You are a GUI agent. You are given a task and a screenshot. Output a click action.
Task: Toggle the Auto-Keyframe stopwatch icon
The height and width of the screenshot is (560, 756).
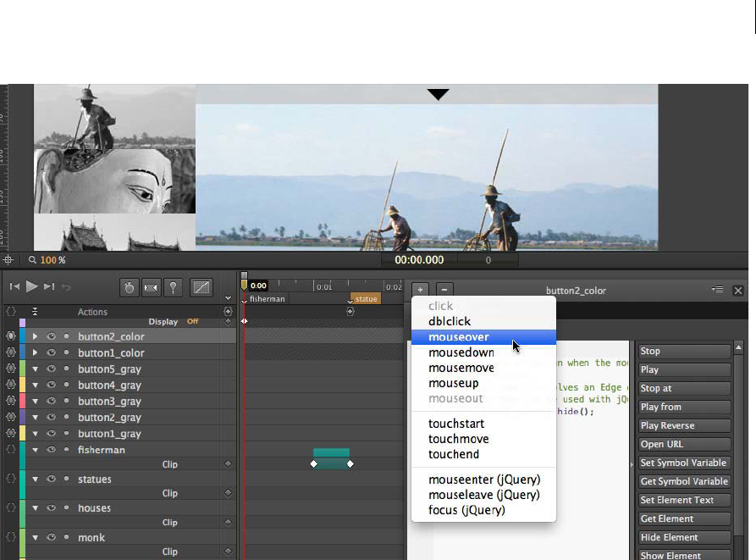[130, 288]
